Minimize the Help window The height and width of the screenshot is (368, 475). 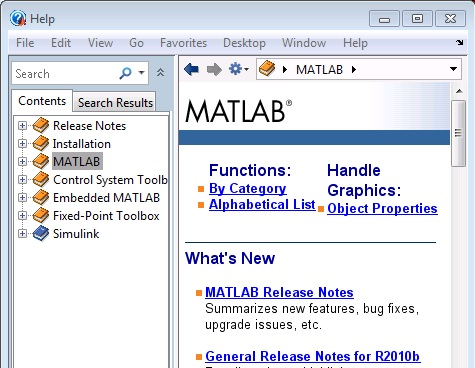coord(384,18)
